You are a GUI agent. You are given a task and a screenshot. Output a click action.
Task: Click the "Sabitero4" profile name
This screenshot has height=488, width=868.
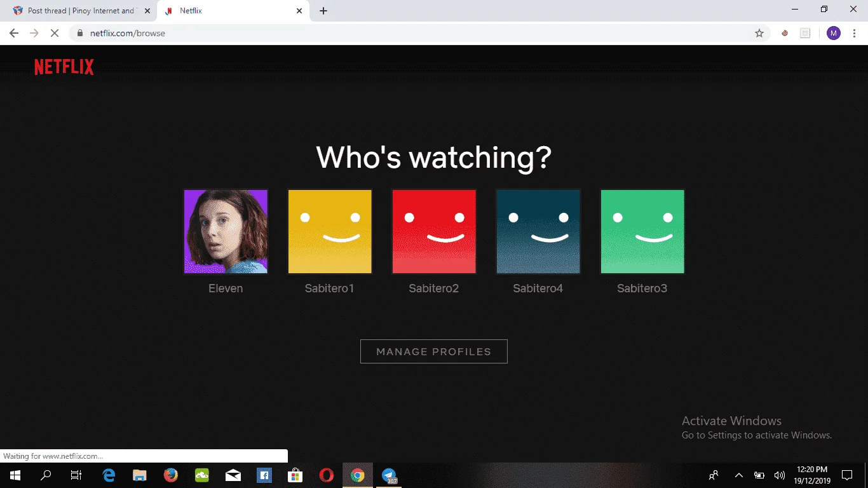[x=538, y=288]
